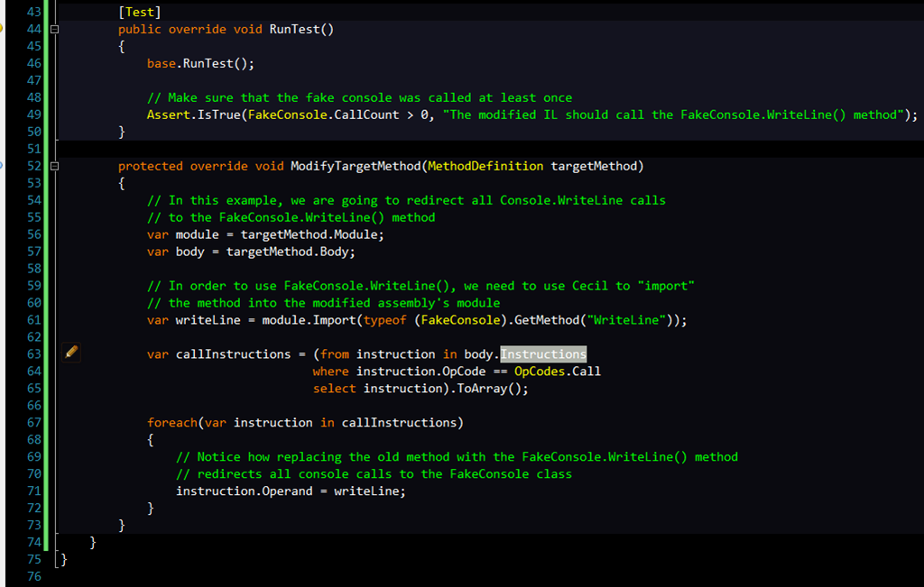
Task: Click line number 49 in the gutter
Action: click(x=34, y=115)
